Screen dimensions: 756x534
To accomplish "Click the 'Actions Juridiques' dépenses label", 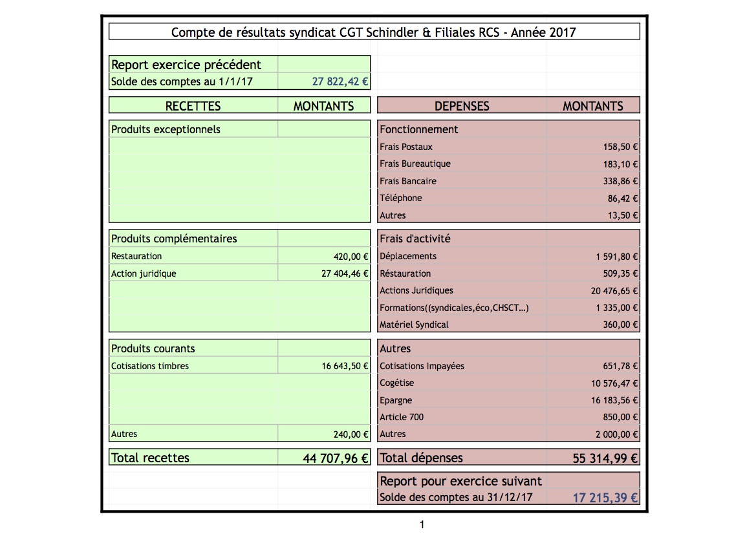I will click(x=416, y=291).
